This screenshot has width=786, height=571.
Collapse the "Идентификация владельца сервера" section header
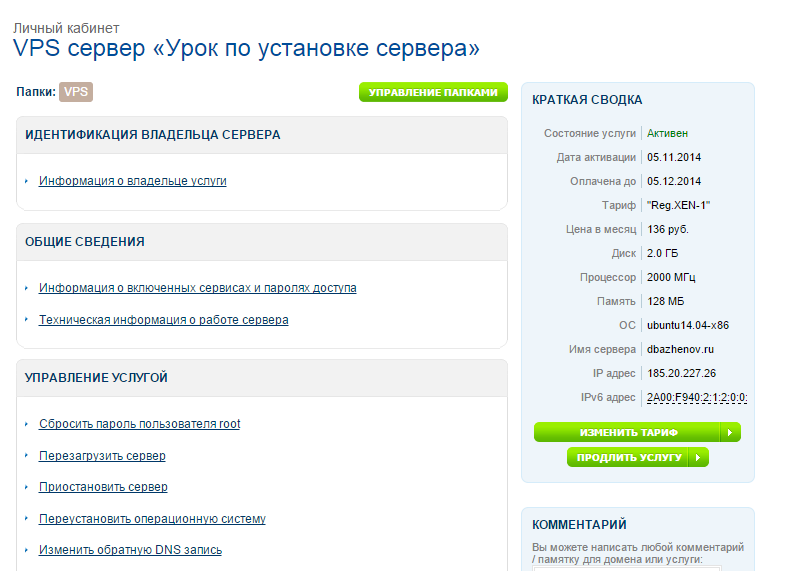[262, 135]
